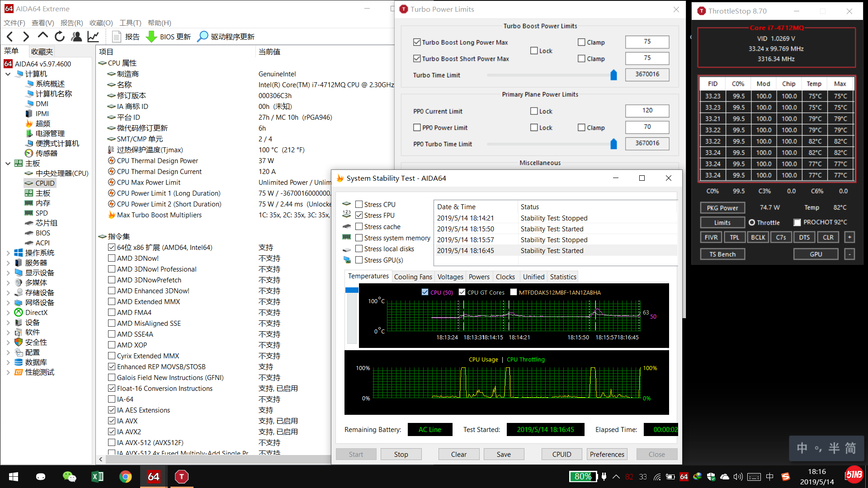This screenshot has height=488, width=868.
Task: Open the 工具(T) menu
Action: pos(130,23)
